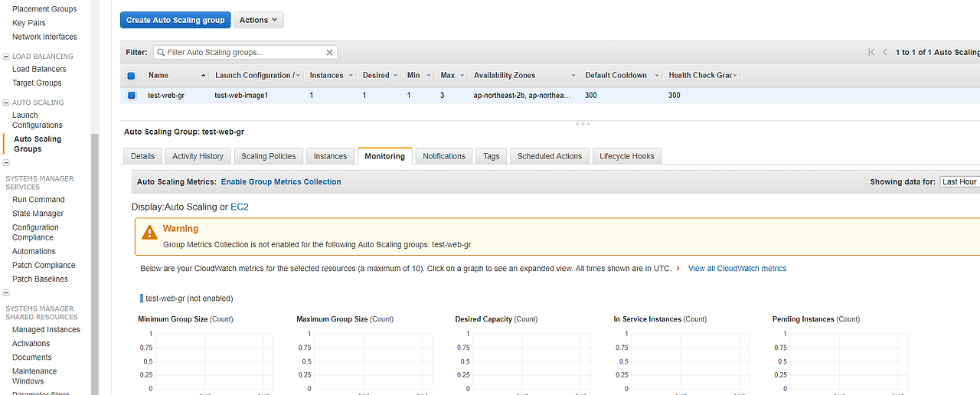
Task: Collapse Systems Manager Services section icon
Action: (x=6, y=163)
